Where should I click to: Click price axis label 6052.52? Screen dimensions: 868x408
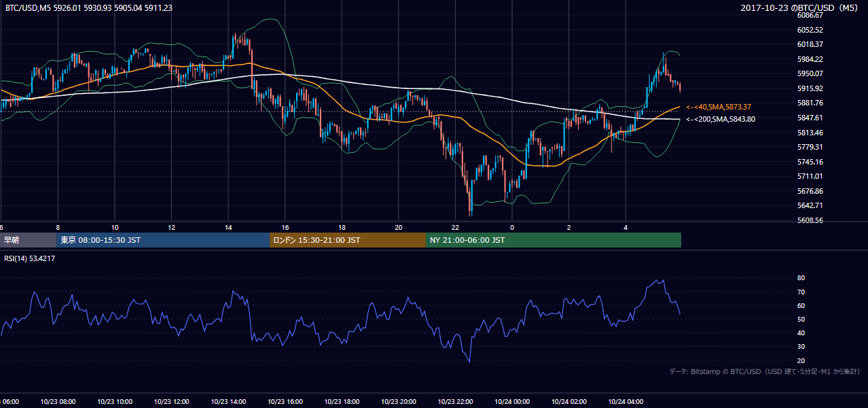810,30
